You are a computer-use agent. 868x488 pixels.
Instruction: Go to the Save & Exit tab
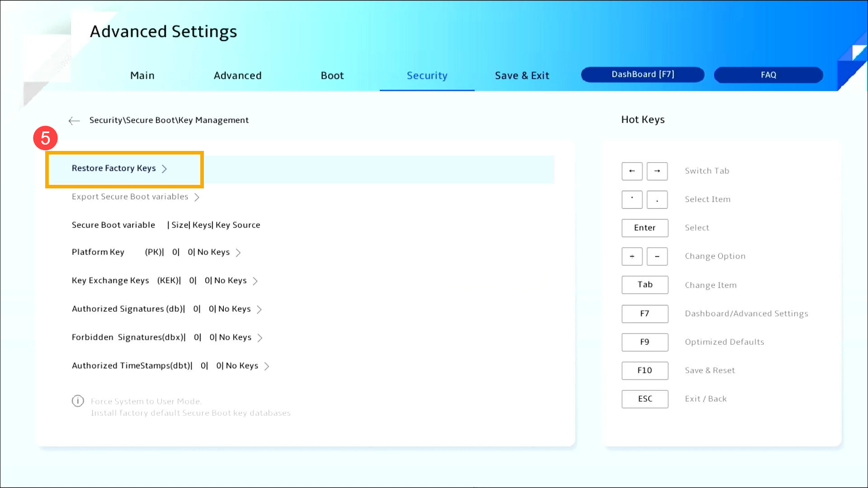[522, 75]
